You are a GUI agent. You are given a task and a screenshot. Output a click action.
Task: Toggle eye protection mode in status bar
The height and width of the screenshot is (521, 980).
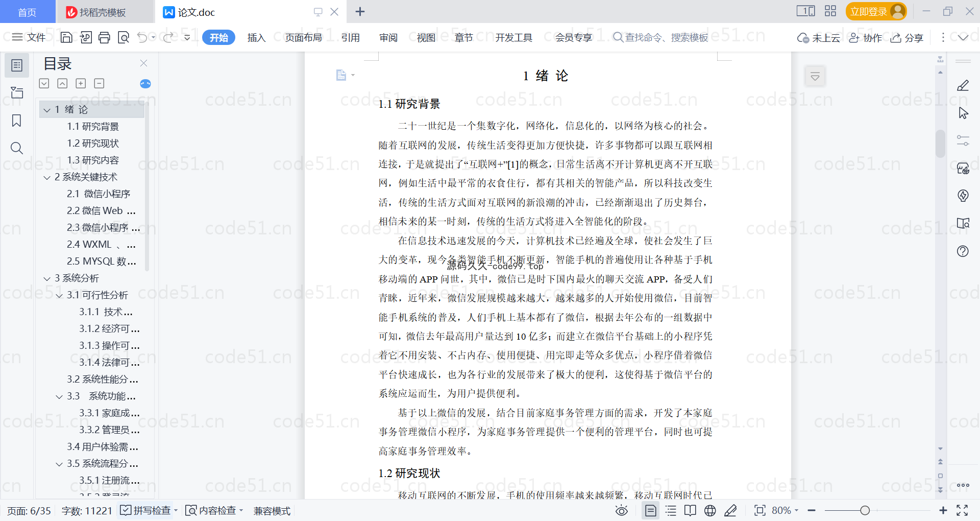click(621, 510)
